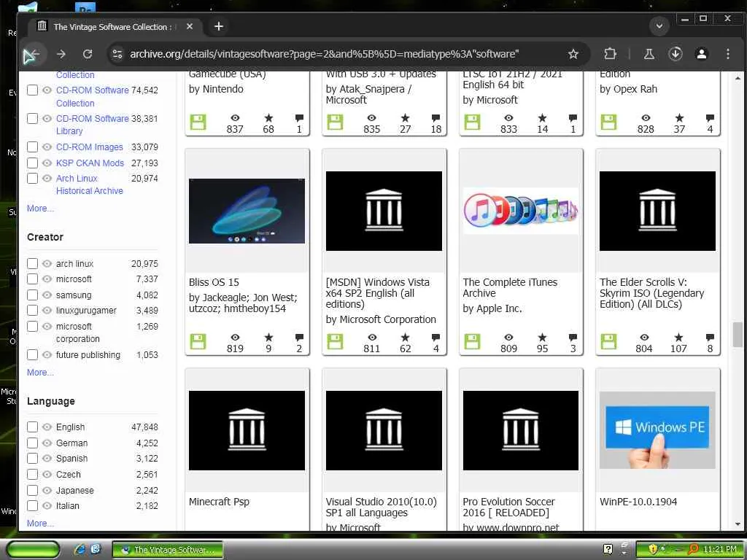Open the Chrome three-dot menu
The image size is (747, 560).
coord(727,54)
